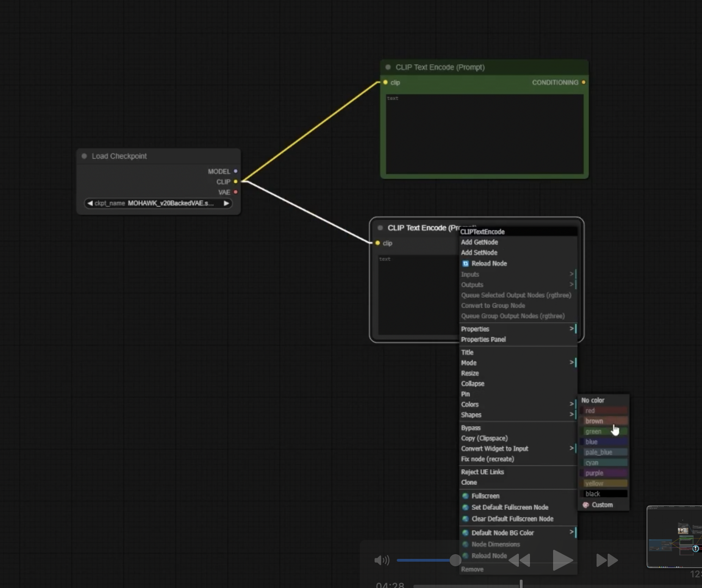Select Title in the context menu
The height and width of the screenshot is (588, 702).
[518, 352]
